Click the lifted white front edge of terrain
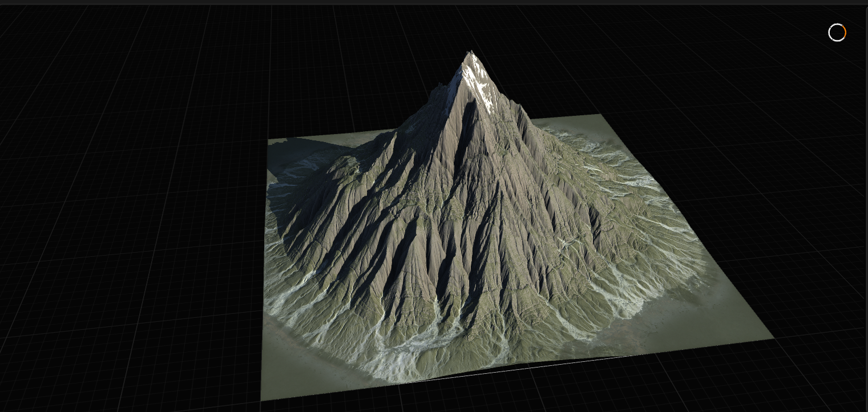The image size is (868, 412). pyautogui.click(x=514, y=367)
